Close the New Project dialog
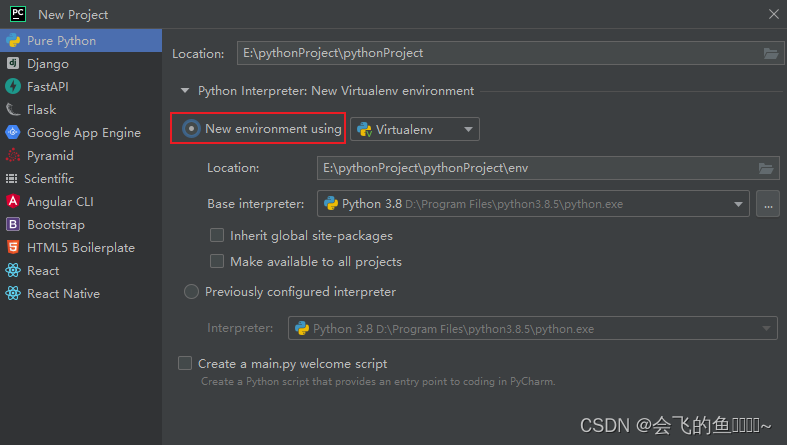The width and height of the screenshot is (787, 445). (773, 14)
